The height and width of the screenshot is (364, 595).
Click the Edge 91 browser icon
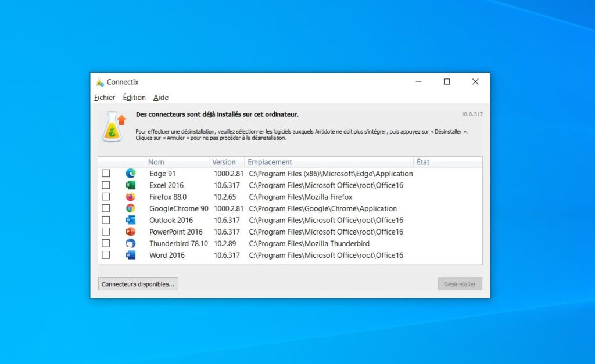pyautogui.click(x=131, y=173)
